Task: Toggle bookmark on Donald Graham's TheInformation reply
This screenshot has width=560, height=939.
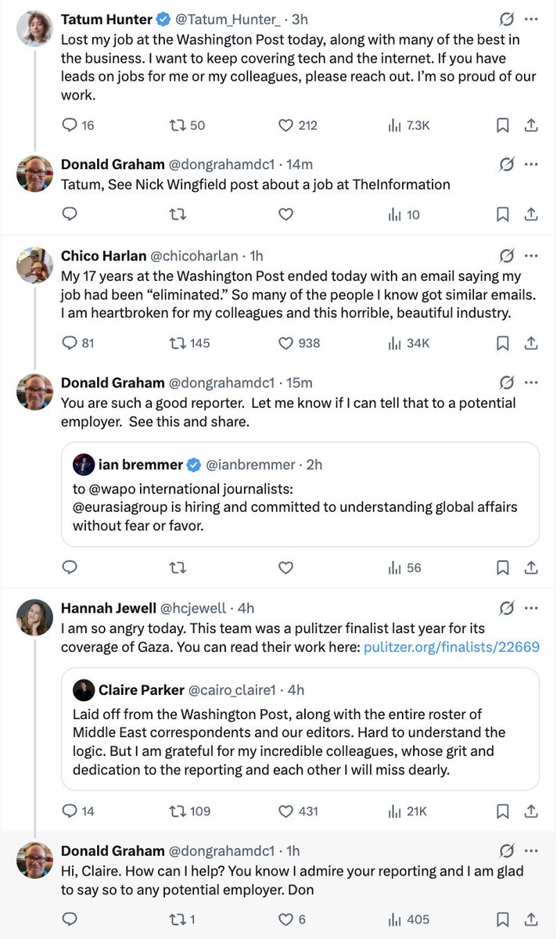Action: coord(503,214)
